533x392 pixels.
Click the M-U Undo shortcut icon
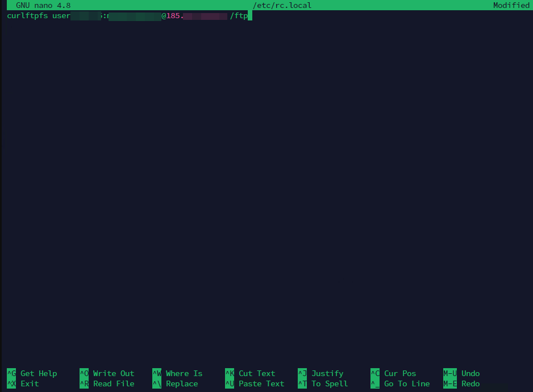[x=449, y=373]
